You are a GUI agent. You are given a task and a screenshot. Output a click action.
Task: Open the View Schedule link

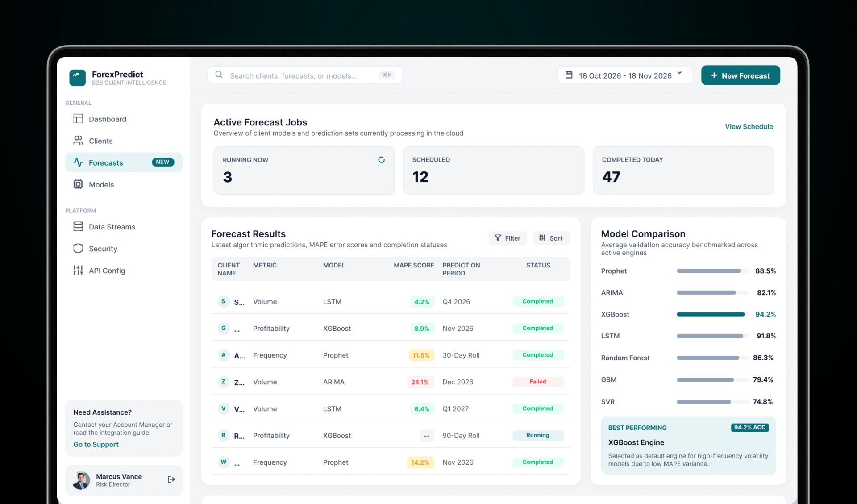point(749,127)
